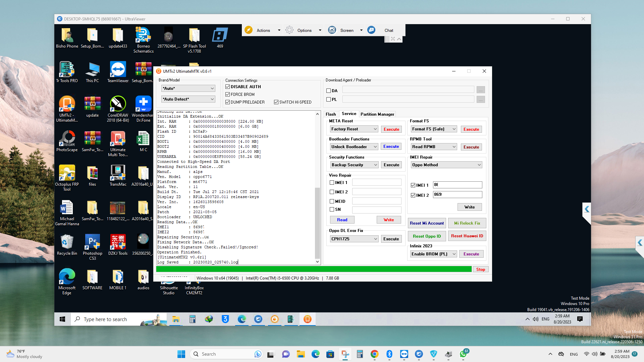Enable the DA checkbox
The image size is (644, 362).
[329, 90]
